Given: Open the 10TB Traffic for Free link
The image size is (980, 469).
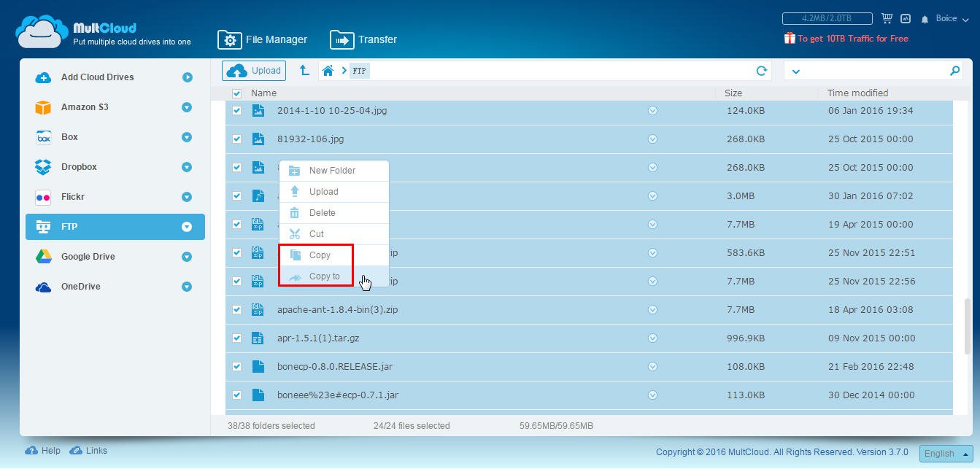Looking at the screenshot, I should [x=852, y=39].
